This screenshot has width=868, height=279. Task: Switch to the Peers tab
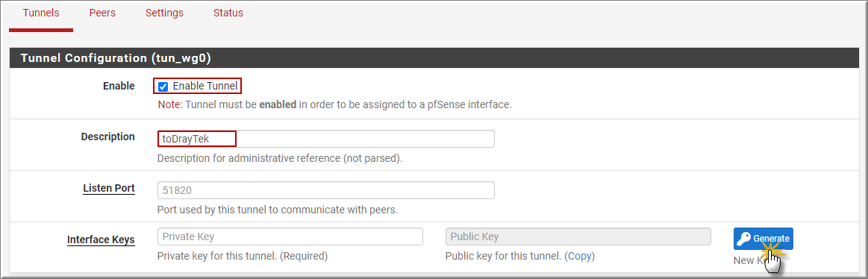tap(102, 13)
